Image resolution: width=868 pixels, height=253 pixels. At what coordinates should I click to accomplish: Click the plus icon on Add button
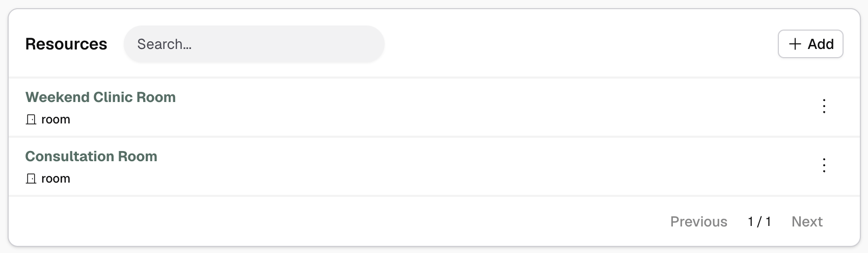(795, 44)
